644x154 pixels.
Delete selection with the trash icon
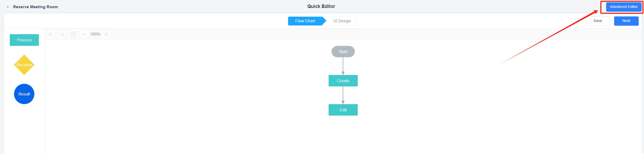[x=73, y=34]
